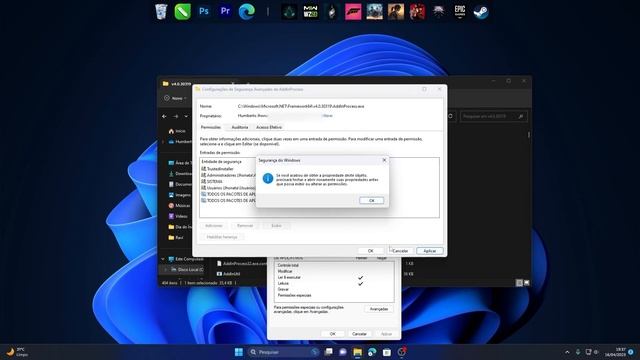The image size is (640, 360).
Task: Open Microsoft Edge from the taskbar
Action: click(372, 352)
